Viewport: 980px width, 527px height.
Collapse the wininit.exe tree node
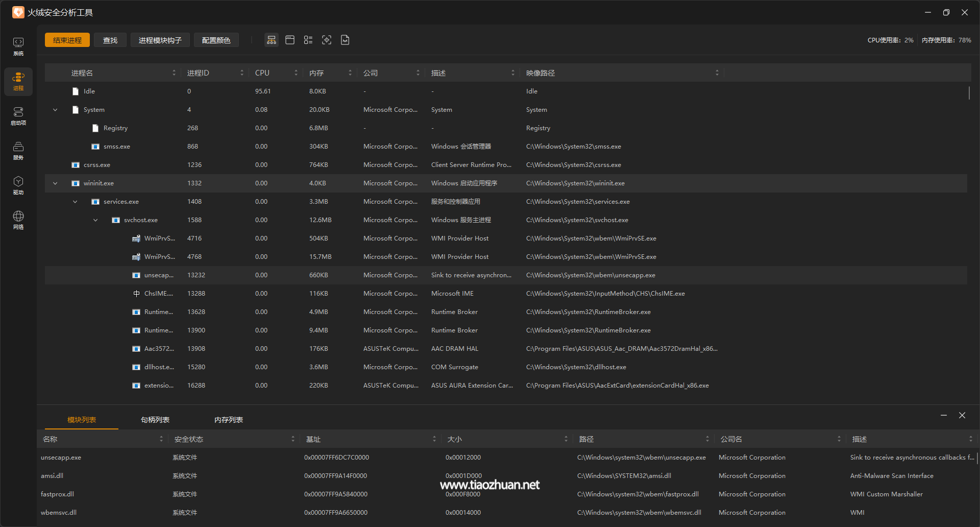[x=55, y=183]
